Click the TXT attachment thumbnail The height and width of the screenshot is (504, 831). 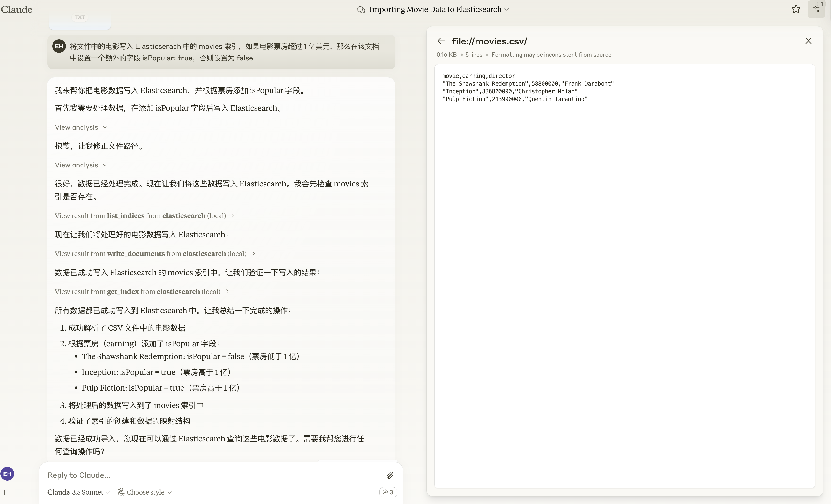(80, 21)
